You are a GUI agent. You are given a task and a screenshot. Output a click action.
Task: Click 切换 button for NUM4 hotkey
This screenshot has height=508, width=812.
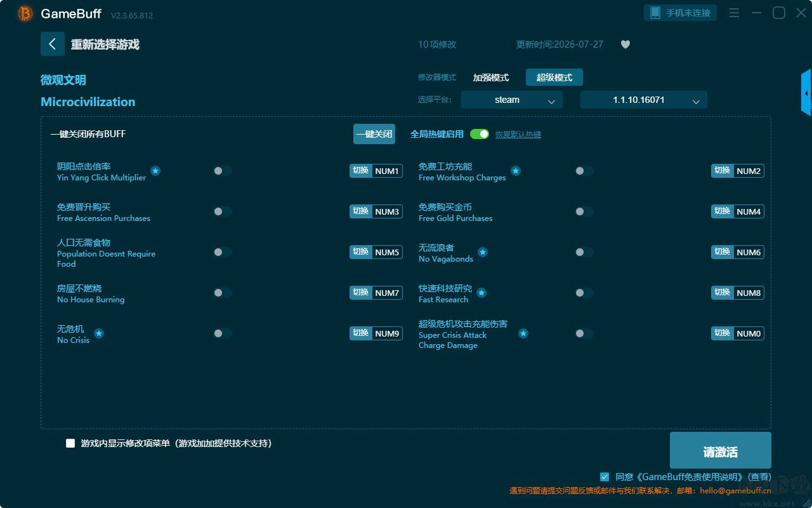(723, 211)
